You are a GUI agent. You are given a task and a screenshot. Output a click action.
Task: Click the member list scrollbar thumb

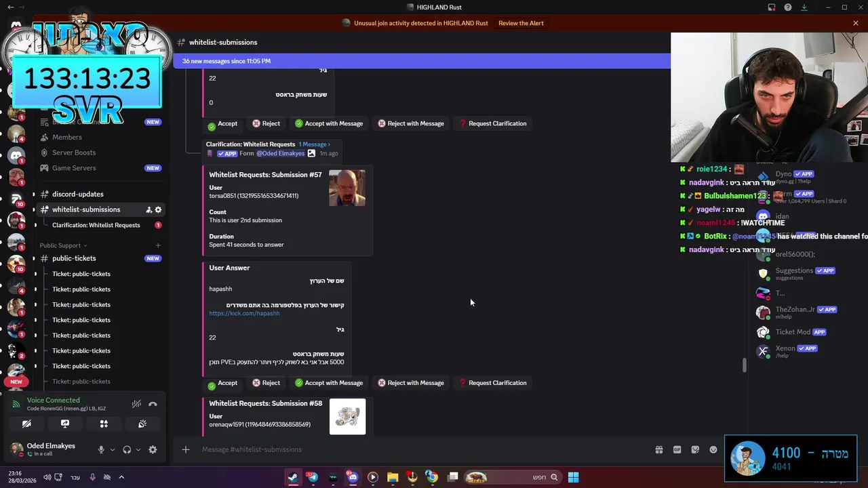(745, 365)
